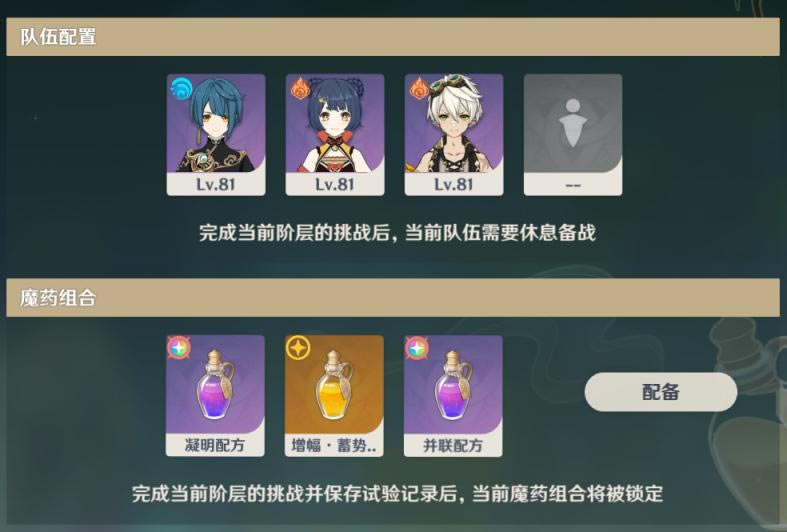
Task: Click the Pyro element icon on second card
Action: pos(300,88)
